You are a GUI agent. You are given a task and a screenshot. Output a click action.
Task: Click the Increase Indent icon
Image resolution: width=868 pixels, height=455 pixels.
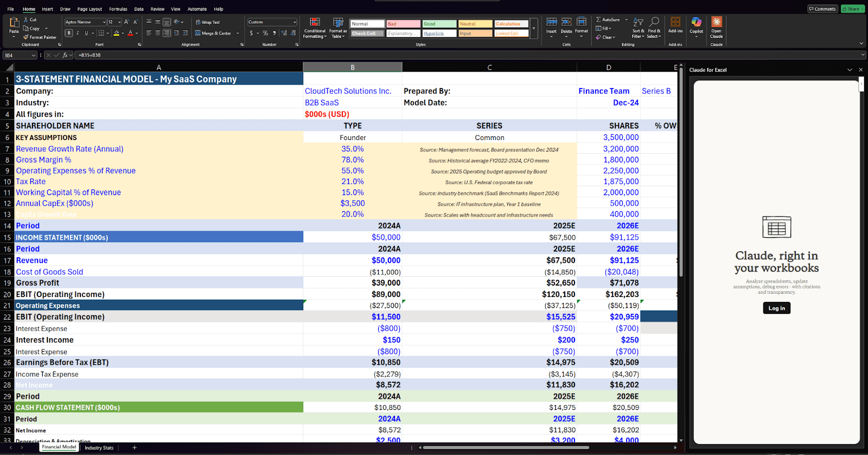click(x=185, y=33)
